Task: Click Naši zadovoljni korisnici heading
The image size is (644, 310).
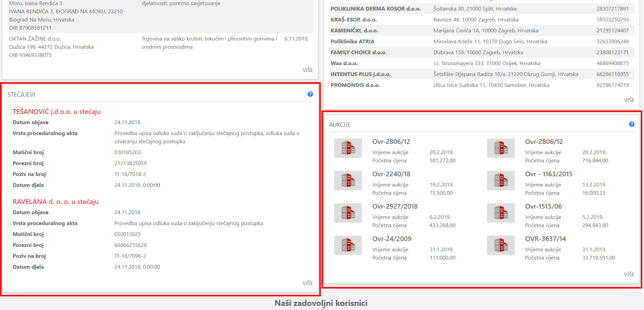Action: (321, 303)
